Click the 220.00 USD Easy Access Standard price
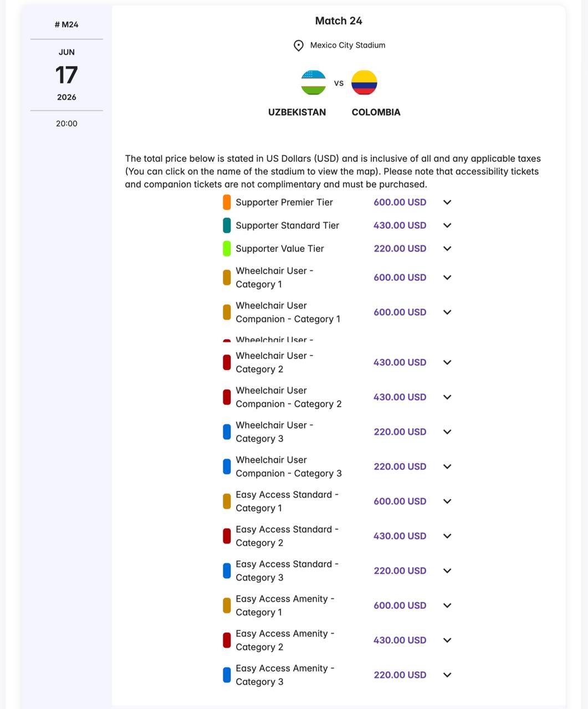Image resolution: width=588 pixels, height=709 pixels. 400,571
